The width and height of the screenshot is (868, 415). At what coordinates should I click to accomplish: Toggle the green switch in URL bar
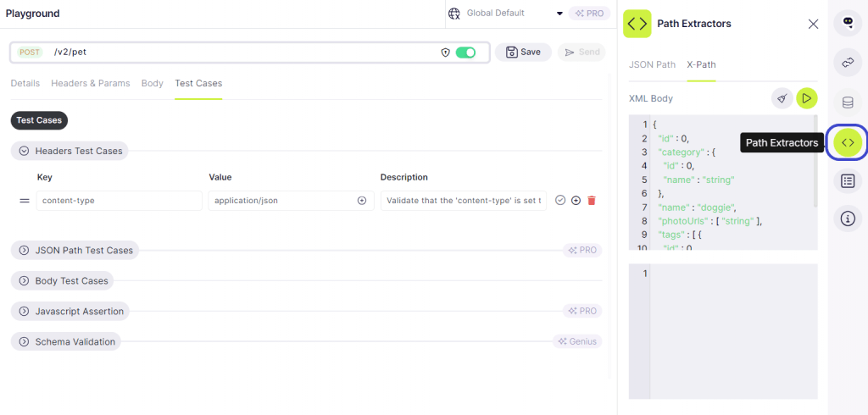tap(465, 53)
